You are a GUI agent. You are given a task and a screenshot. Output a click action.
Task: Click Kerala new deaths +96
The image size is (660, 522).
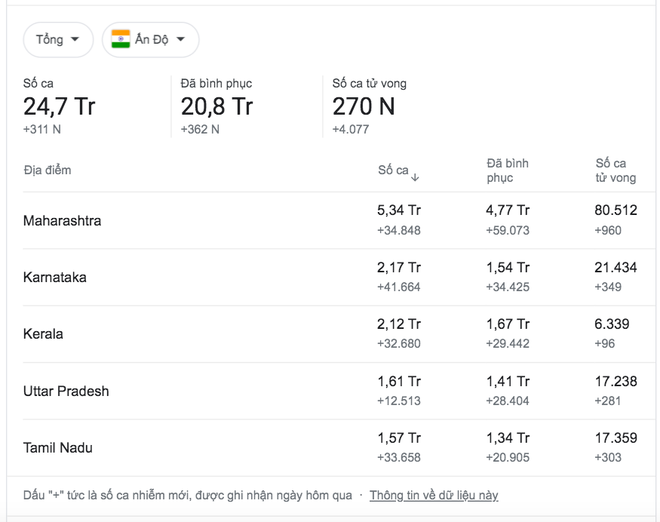[604, 344]
